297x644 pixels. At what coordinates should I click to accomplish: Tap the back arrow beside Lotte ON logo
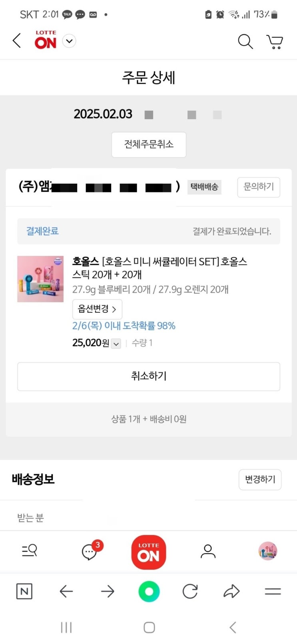(x=17, y=41)
